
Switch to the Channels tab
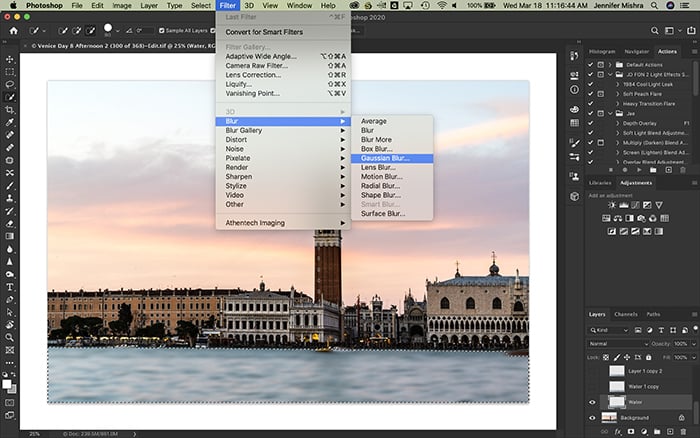625,314
